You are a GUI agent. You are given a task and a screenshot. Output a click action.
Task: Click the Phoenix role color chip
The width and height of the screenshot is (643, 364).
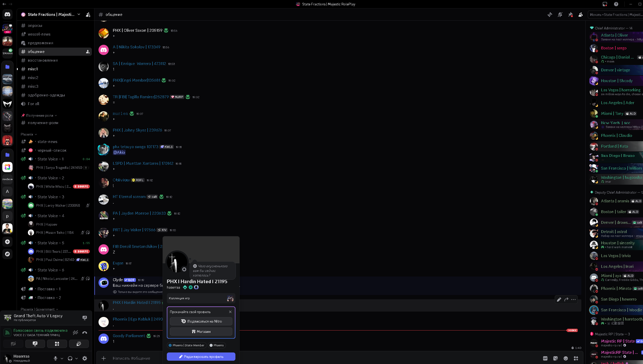tap(216, 345)
